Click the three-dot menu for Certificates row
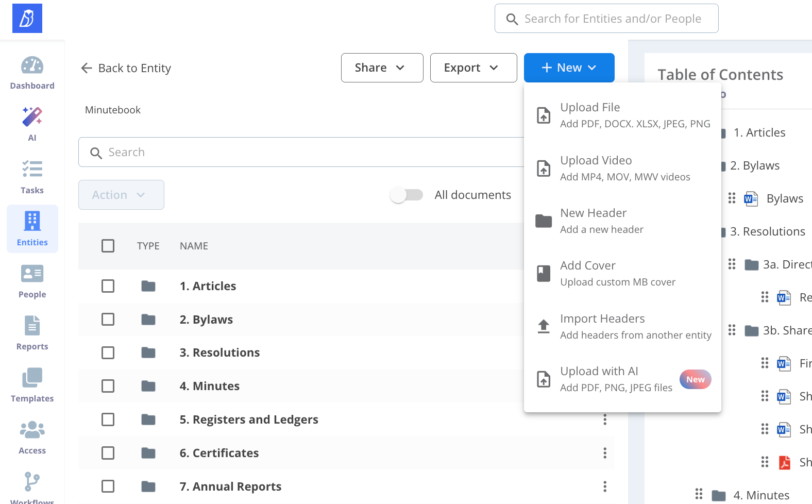This screenshot has height=504, width=812. tap(604, 453)
